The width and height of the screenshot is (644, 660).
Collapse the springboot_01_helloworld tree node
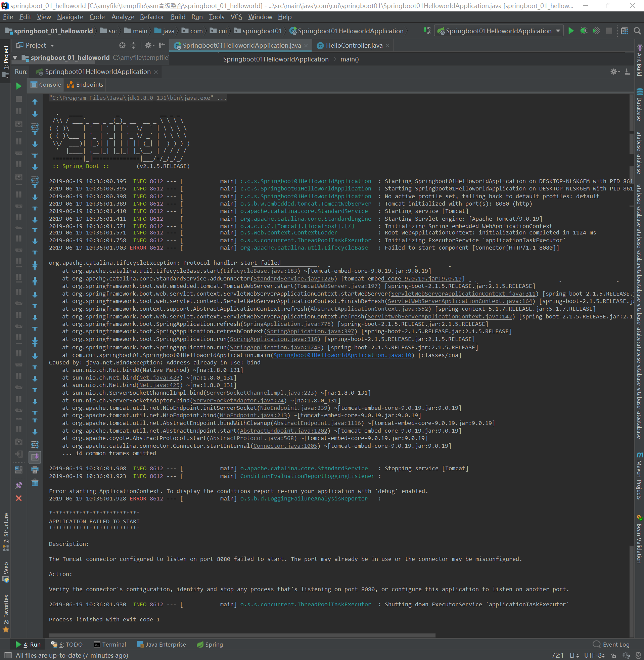pos(15,58)
